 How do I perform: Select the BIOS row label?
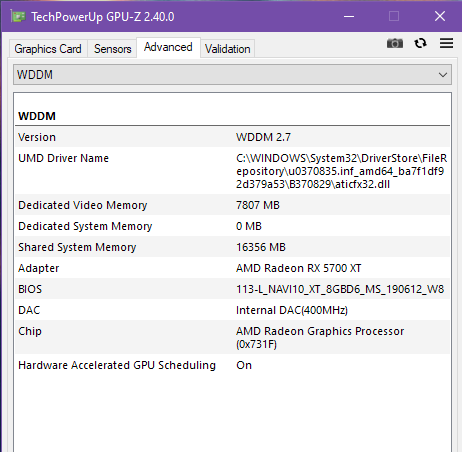click(x=30, y=289)
